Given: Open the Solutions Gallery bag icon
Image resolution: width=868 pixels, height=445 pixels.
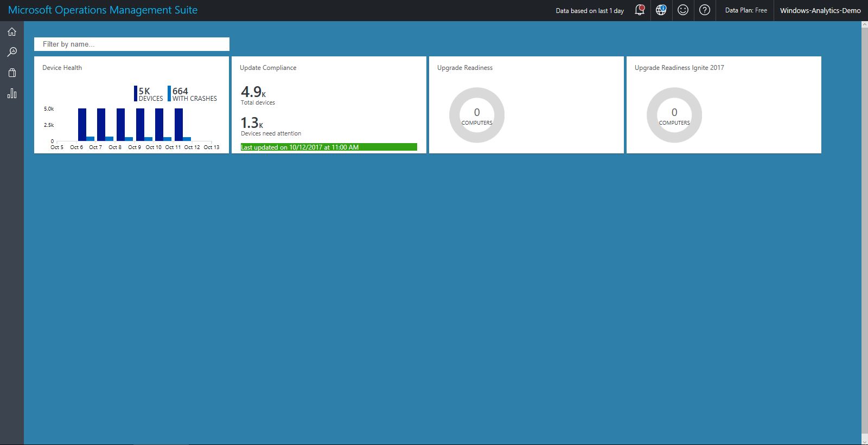Looking at the screenshot, I should point(12,73).
